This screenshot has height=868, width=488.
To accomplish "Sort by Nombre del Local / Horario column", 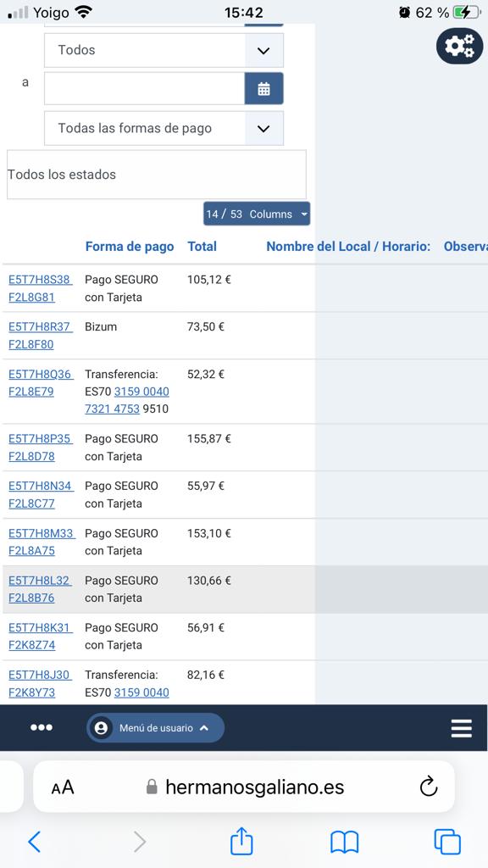I will click(x=348, y=247).
